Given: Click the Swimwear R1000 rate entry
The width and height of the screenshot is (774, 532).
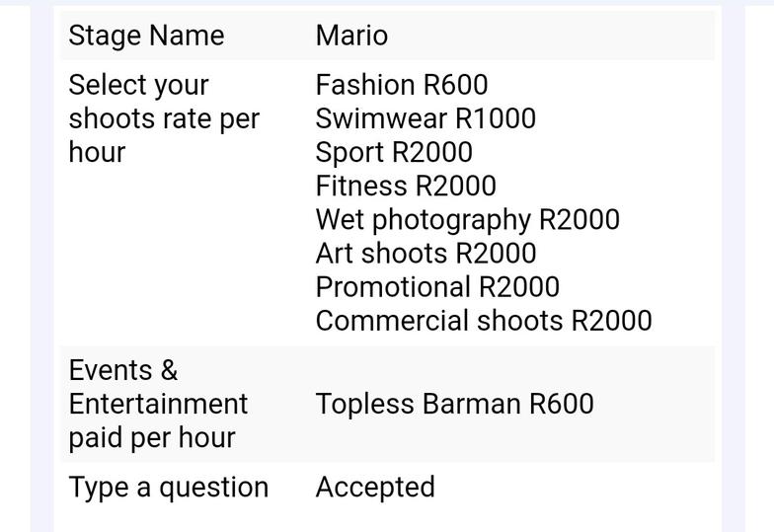Looking at the screenshot, I should point(426,118).
